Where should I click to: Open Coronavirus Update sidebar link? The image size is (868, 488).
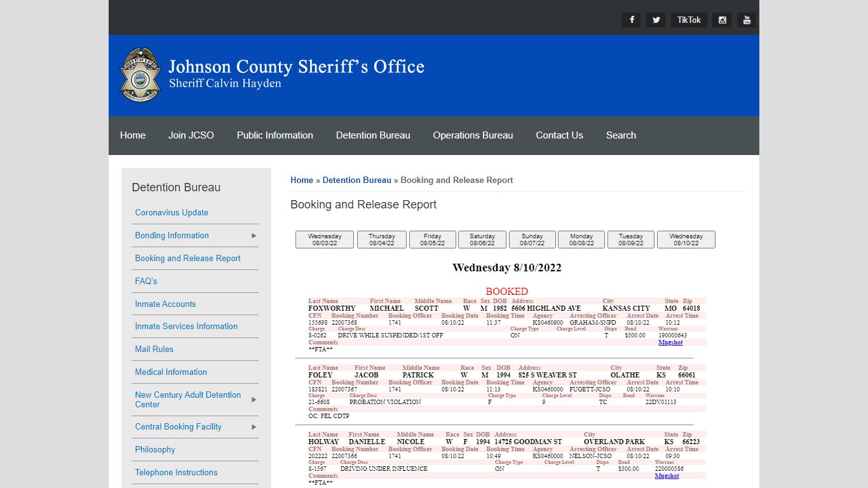click(172, 213)
